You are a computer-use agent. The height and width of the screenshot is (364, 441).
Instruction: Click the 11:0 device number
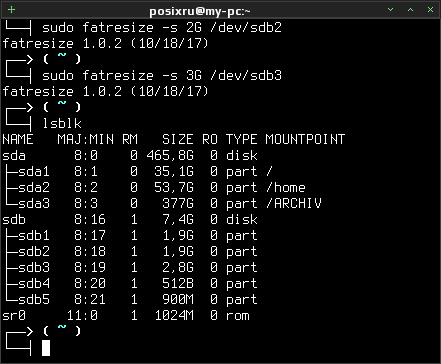coord(82,315)
